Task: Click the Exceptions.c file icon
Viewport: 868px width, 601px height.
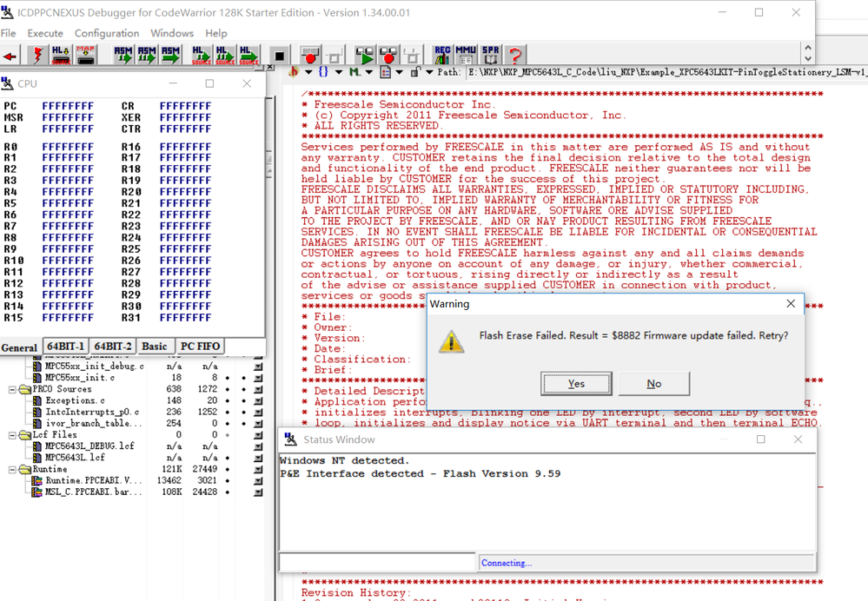Action: (37, 400)
